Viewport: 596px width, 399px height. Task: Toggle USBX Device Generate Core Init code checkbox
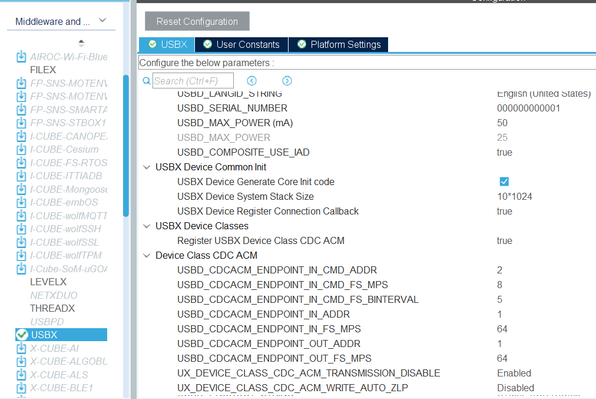504,182
